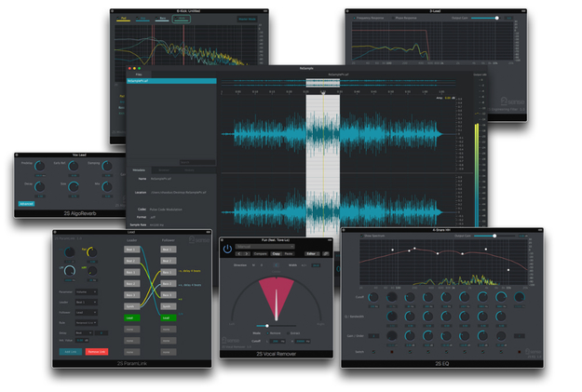This screenshot has width=582, height=392.
Task: Toggle Show Spectrum checkbox in 2S EQ
Action: point(361,236)
